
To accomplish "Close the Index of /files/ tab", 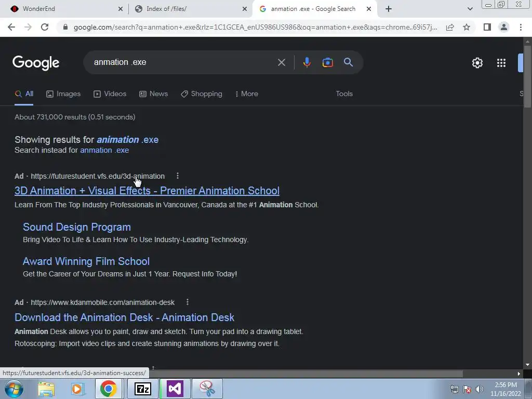I will point(245,9).
